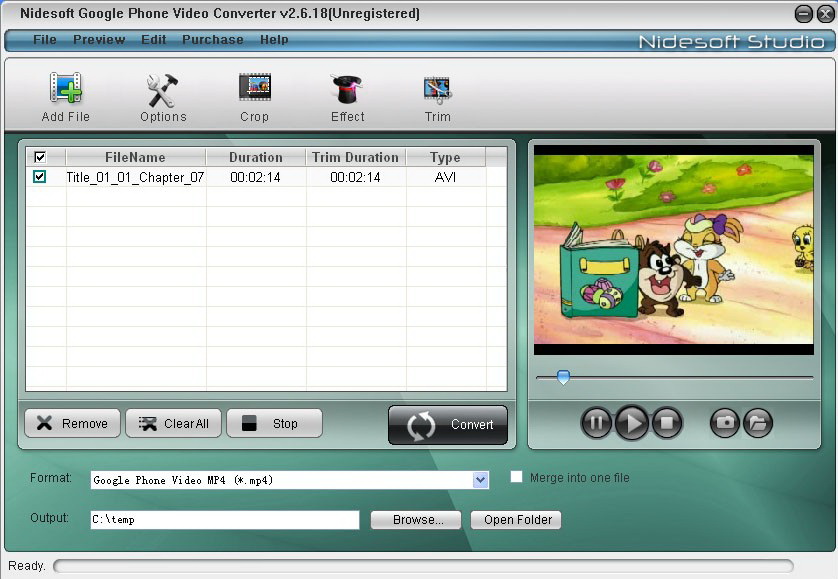Click the Output path input field

225,520
